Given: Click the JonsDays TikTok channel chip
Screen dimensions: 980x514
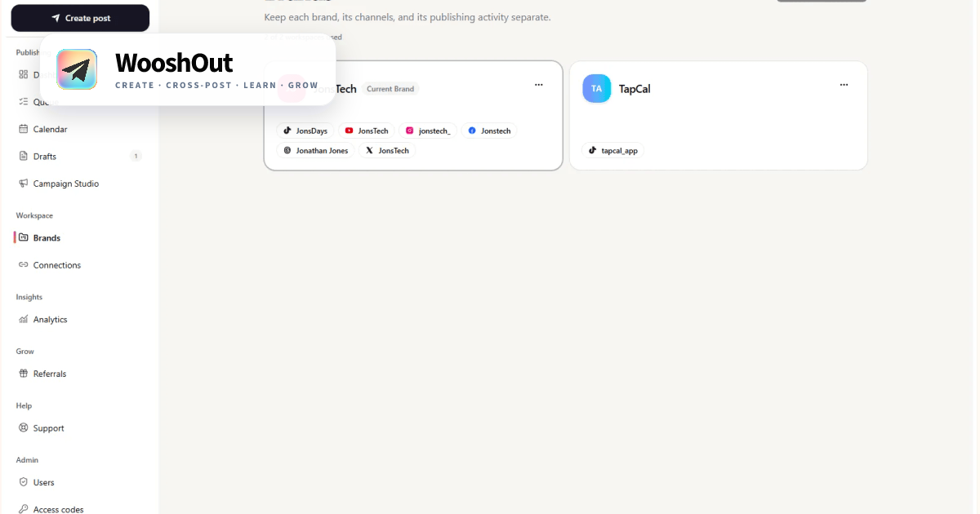Looking at the screenshot, I should 305,131.
